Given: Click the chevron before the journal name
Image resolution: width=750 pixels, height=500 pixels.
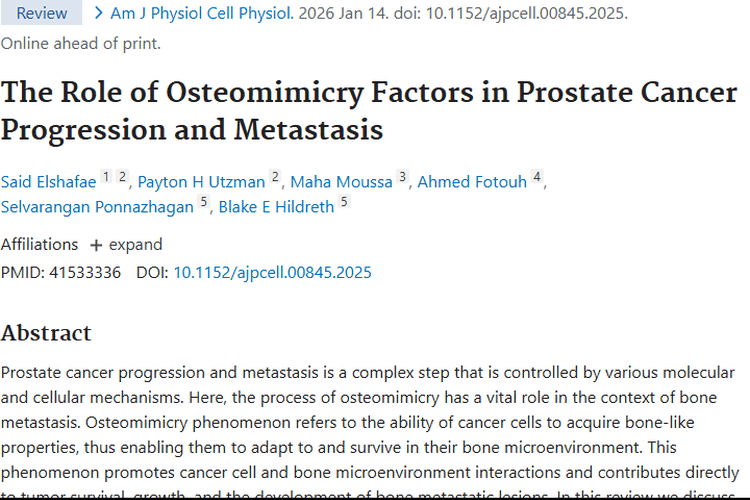Looking at the screenshot, I should (x=98, y=13).
